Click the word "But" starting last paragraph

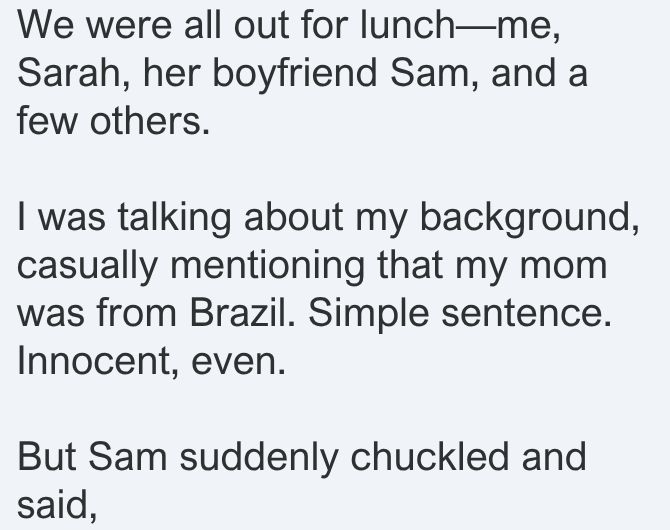tap(47, 456)
